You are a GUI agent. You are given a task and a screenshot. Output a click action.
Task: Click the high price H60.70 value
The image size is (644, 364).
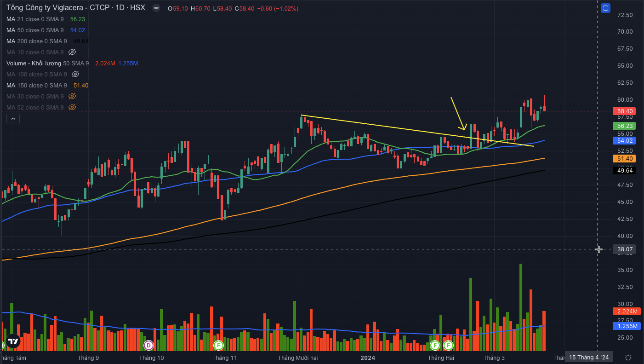click(199, 8)
